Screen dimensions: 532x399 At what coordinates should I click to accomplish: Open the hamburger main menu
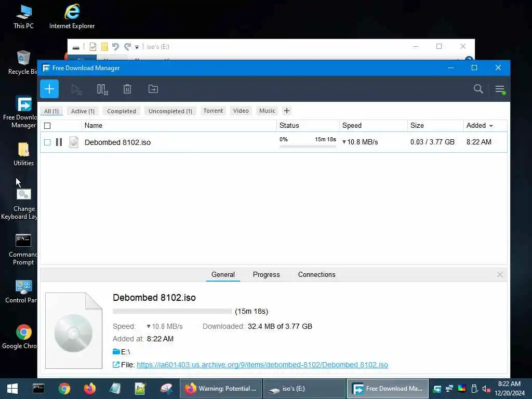click(x=500, y=89)
